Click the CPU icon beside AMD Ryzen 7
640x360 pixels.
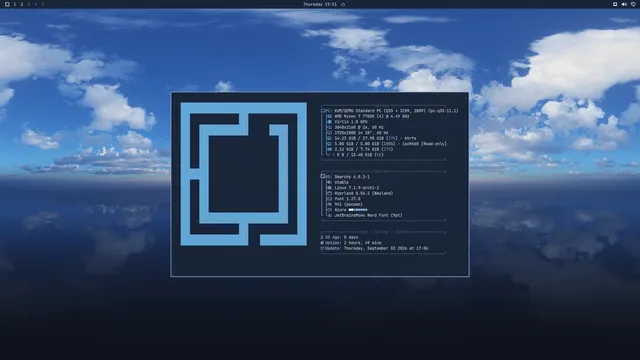[x=329, y=116]
